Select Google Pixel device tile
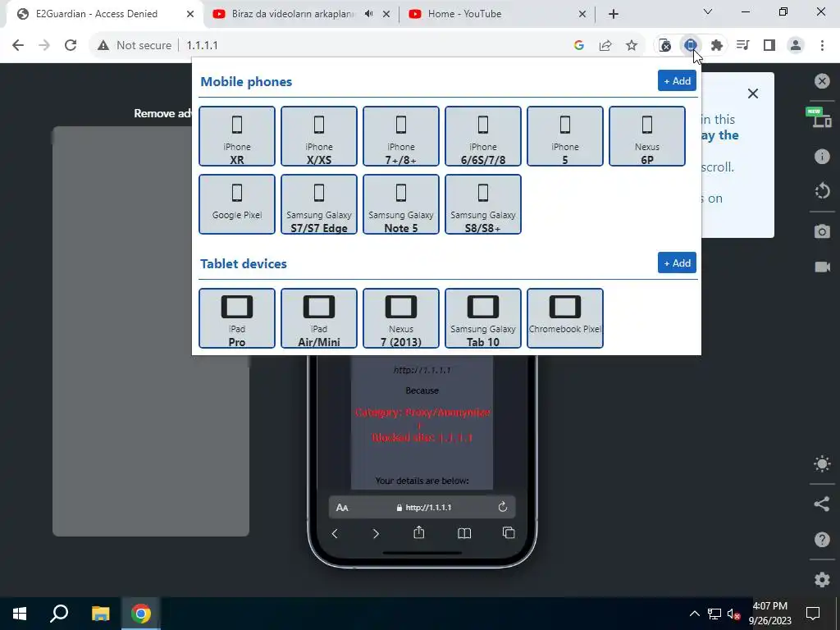The width and height of the screenshot is (840, 630). click(237, 204)
